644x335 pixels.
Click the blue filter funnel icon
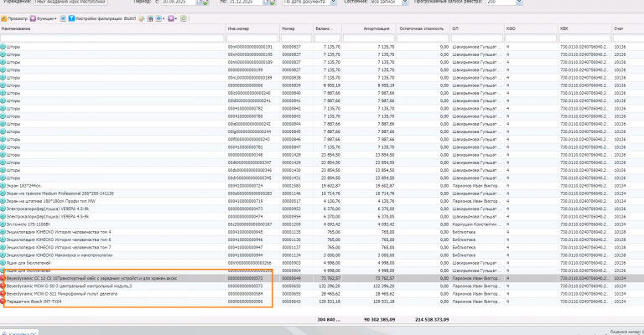pos(71,19)
